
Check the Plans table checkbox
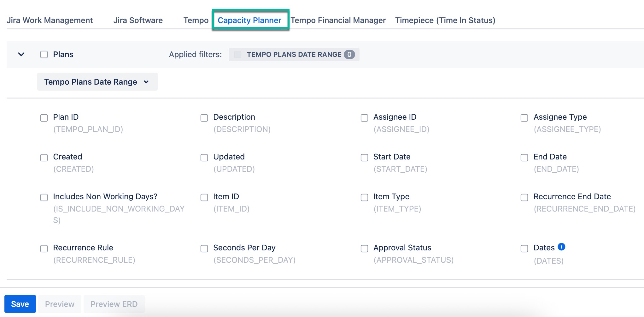pyautogui.click(x=44, y=55)
